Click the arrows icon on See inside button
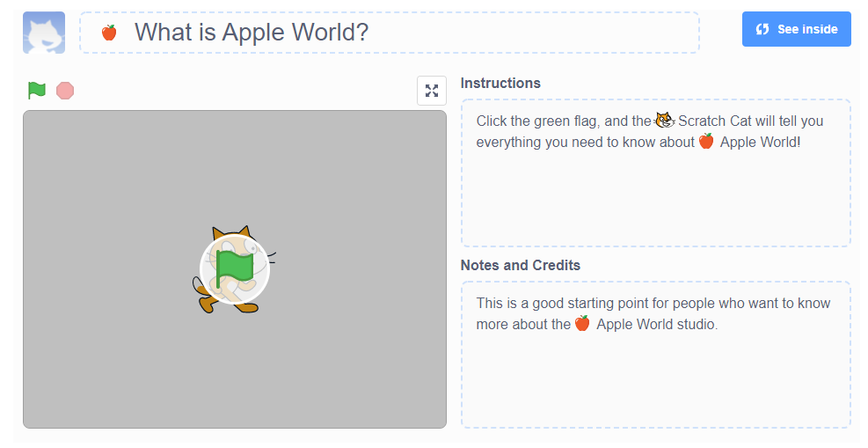The height and width of the screenshot is (448, 868). [762, 29]
